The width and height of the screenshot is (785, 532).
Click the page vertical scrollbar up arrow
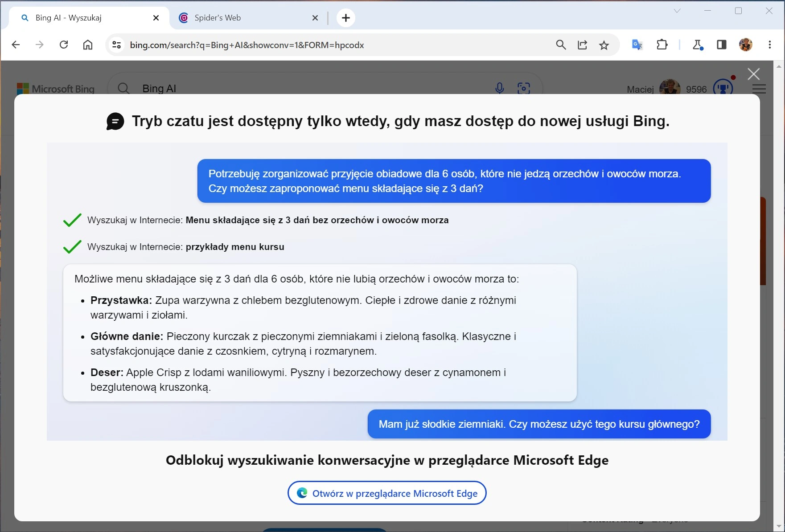[x=779, y=66]
